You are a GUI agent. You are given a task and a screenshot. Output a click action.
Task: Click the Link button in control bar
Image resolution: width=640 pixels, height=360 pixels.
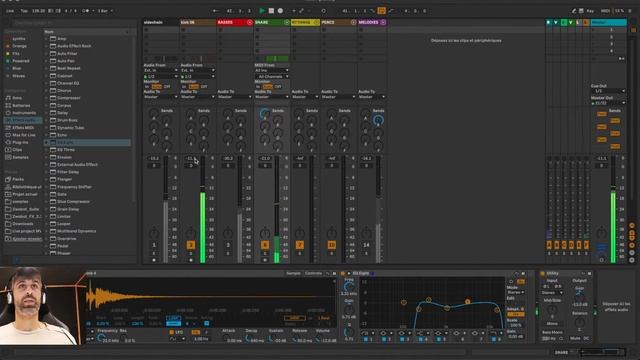10,11
